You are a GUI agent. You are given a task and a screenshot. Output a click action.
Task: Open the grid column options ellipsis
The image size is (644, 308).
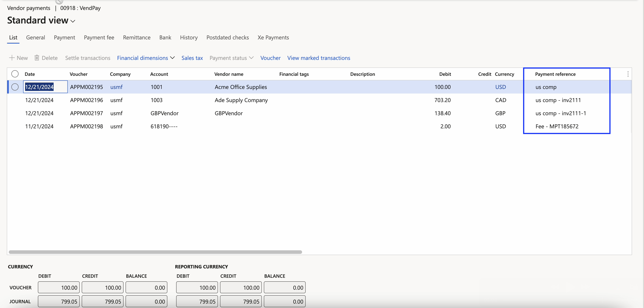[x=628, y=74]
